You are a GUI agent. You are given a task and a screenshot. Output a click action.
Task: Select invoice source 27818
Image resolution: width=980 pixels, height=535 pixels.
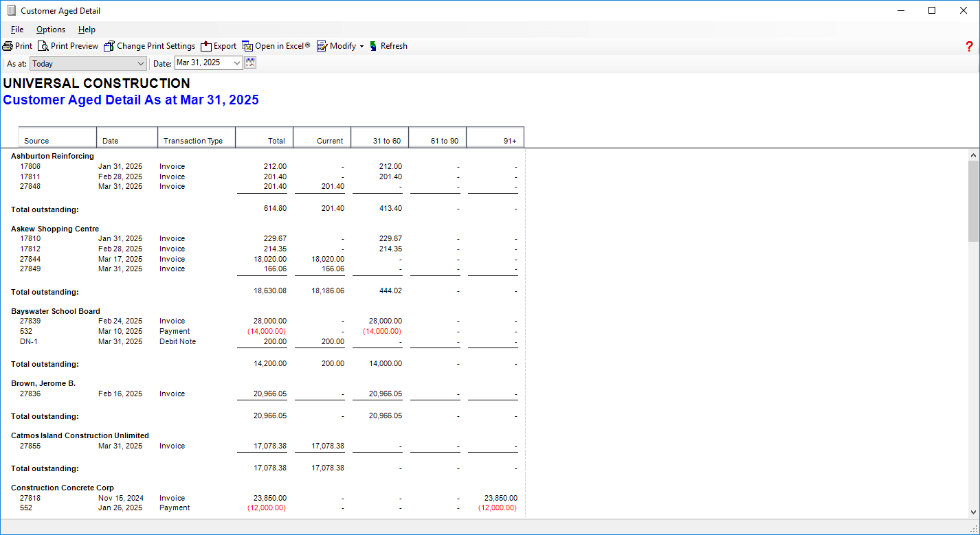tap(30, 498)
